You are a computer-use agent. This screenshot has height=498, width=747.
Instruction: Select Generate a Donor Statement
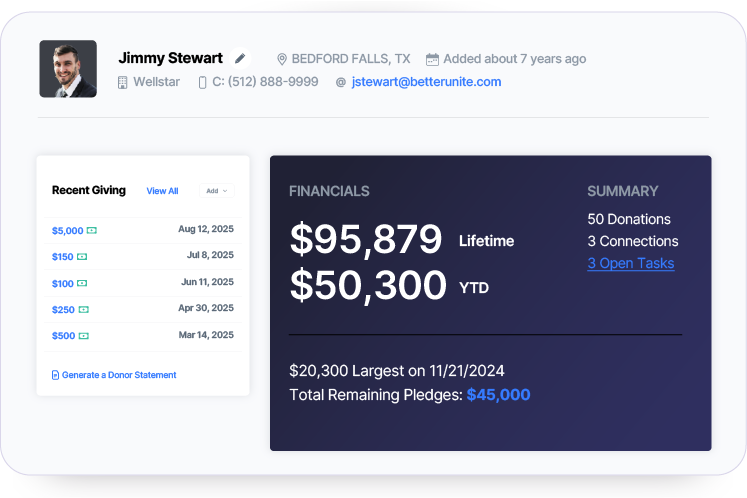point(119,376)
